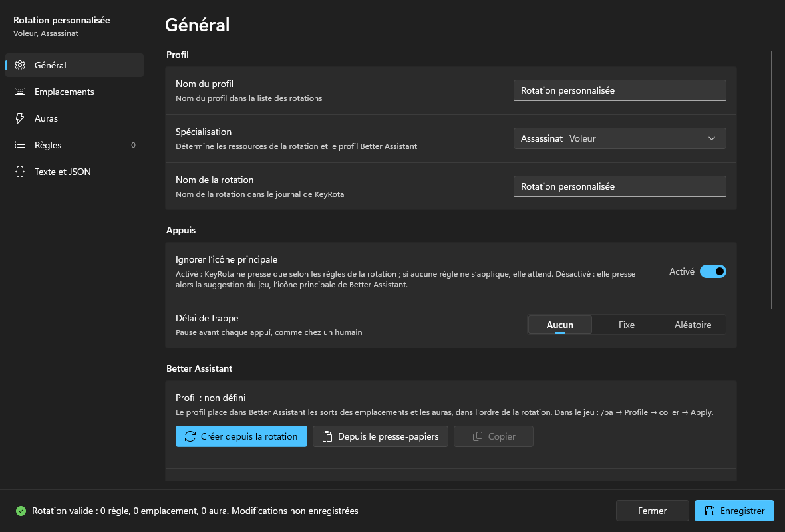Click the Profil section heading

click(177, 55)
